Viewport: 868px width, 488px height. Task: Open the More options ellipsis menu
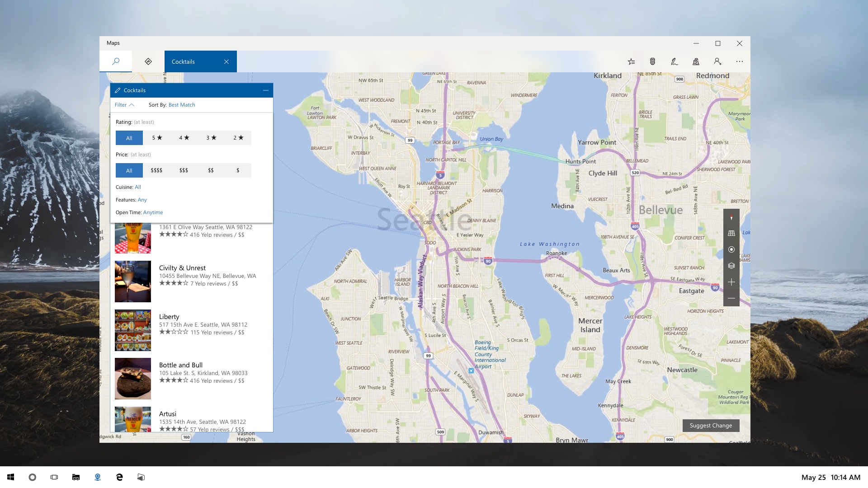(x=740, y=61)
